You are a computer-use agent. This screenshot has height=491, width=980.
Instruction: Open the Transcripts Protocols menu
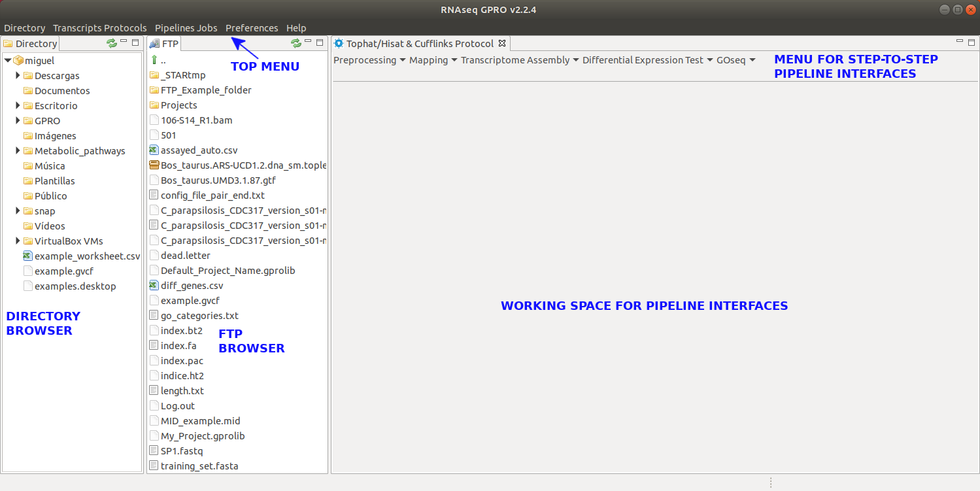coord(99,28)
